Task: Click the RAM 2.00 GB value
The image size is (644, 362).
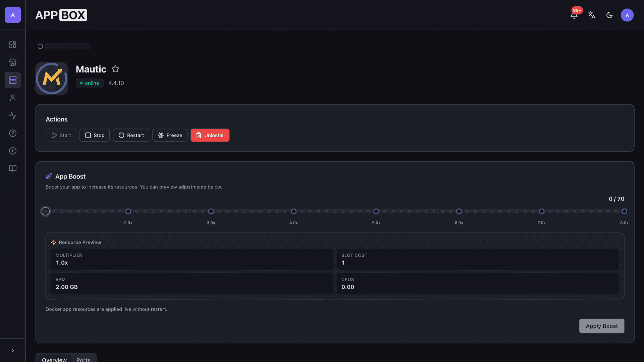Action: pyautogui.click(x=67, y=287)
